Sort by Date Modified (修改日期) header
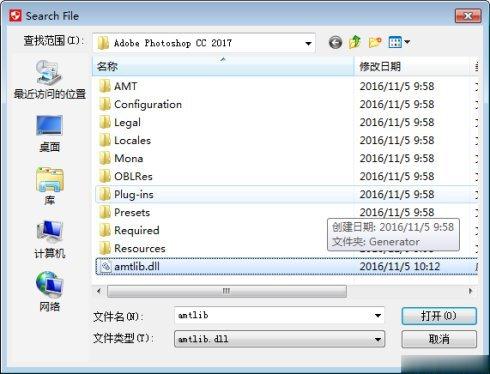 (x=413, y=66)
